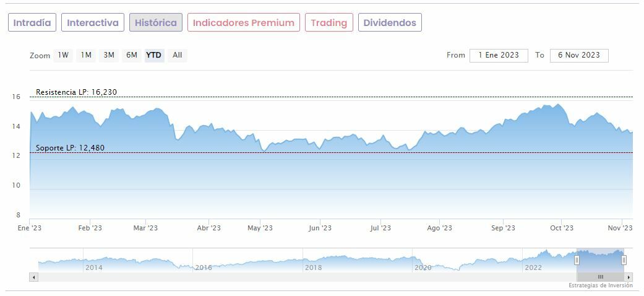Choose the 6M zoom option
This screenshot has width=644, height=296.
tap(132, 55)
